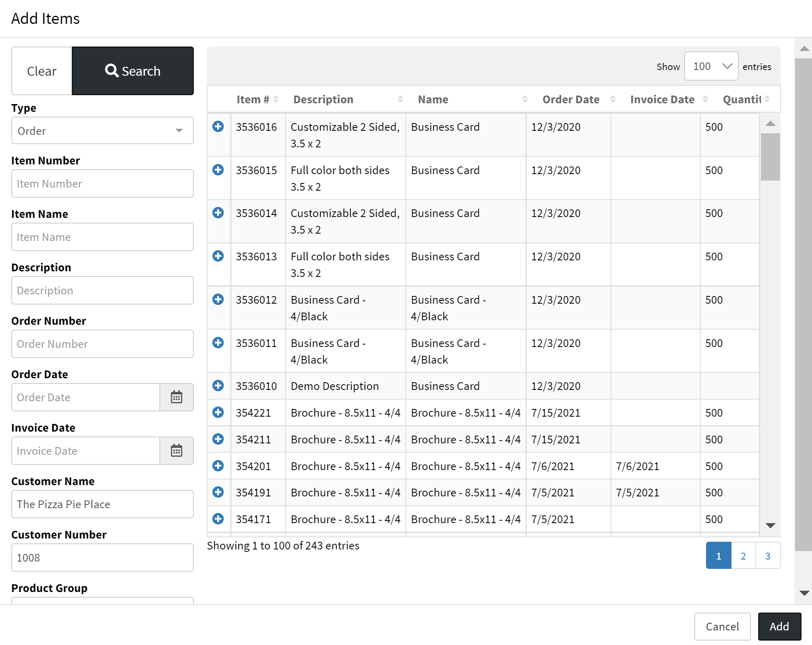Click the Cancel button
Image resolution: width=812 pixels, height=645 pixels.
pyautogui.click(x=722, y=626)
